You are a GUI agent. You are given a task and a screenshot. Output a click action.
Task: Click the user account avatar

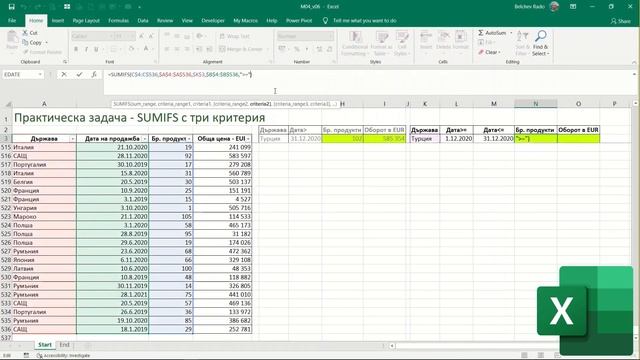(x=554, y=7)
